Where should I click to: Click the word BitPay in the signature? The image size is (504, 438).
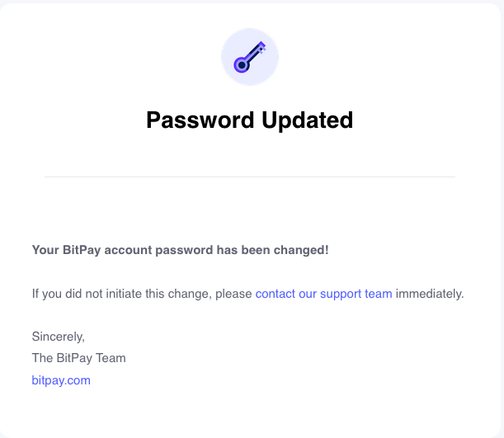pos(74,358)
